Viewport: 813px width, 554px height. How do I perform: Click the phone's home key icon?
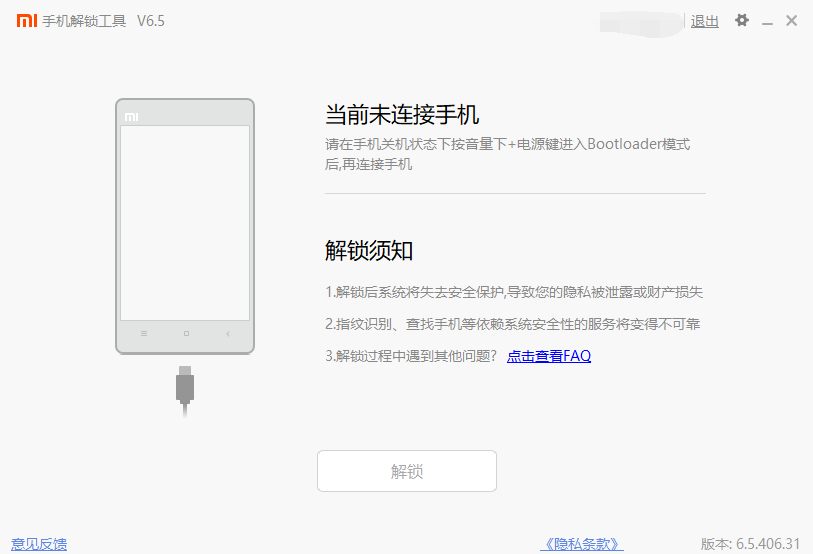pos(186,334)
